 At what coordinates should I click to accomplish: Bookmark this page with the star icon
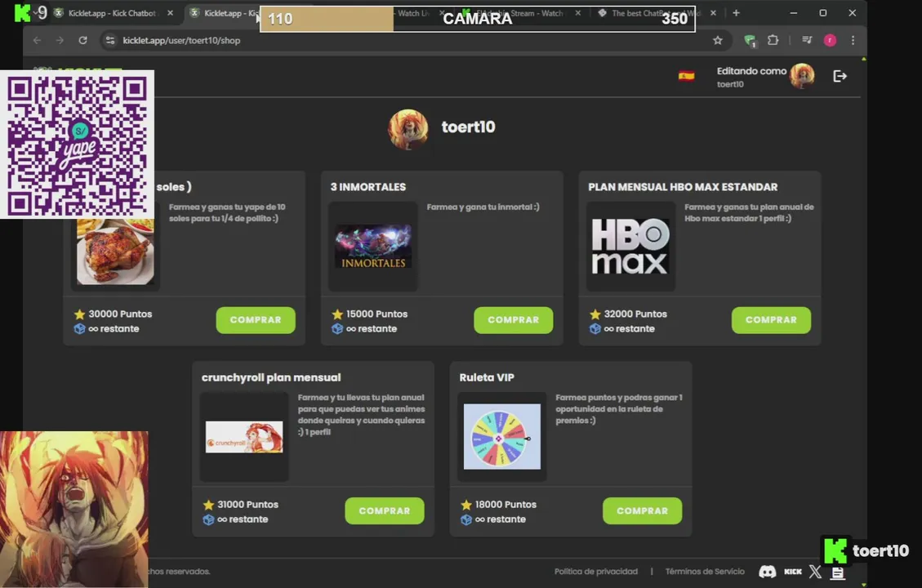(x=717, y=41)
